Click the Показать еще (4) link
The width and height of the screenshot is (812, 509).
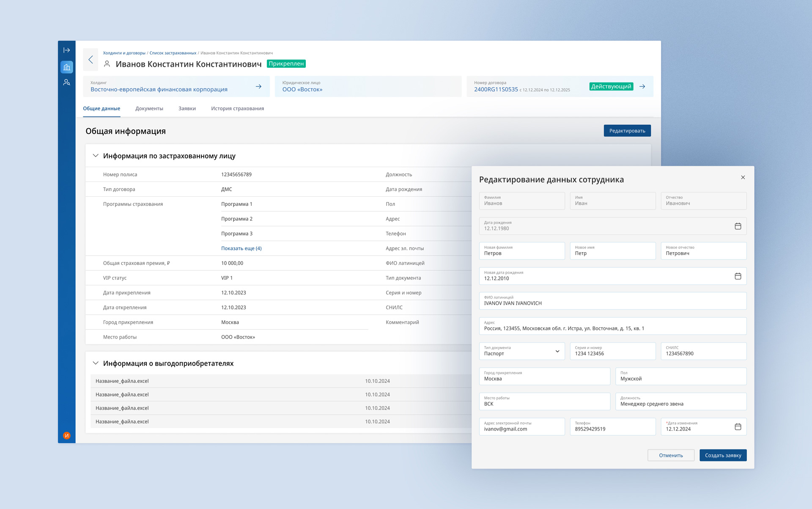pyautogui.click(x=241, y=248)
